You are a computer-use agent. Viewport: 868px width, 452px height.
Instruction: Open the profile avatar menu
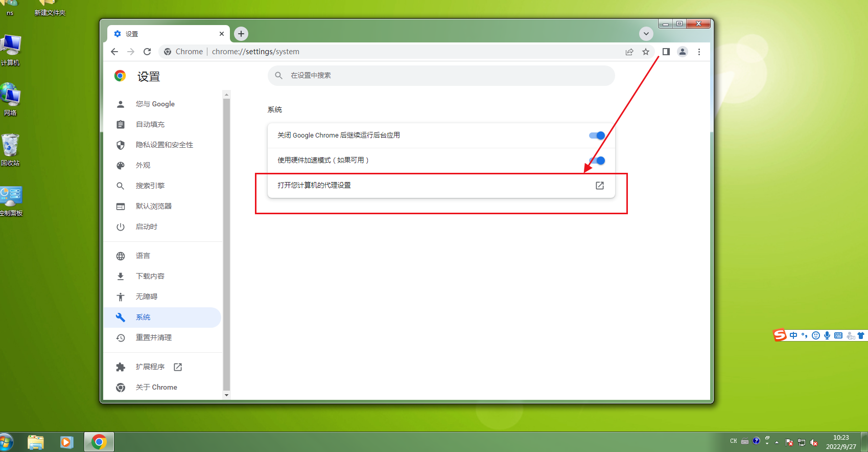coord(683,52)
